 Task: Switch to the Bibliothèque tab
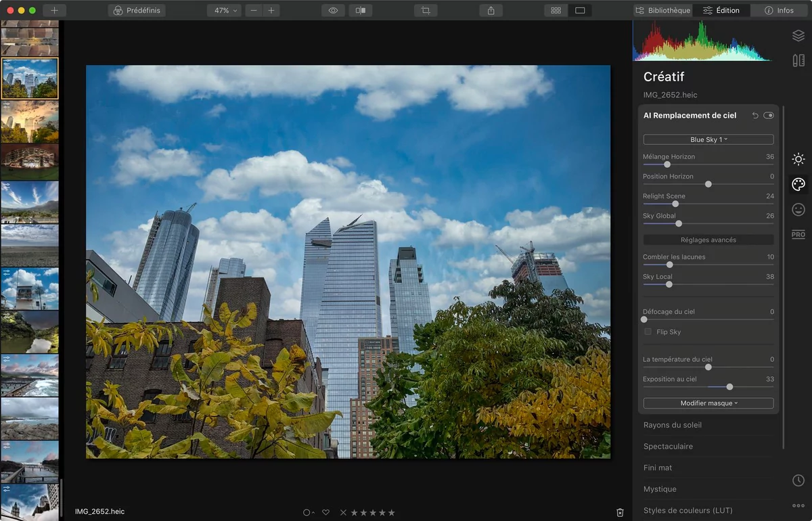(662, 11)
